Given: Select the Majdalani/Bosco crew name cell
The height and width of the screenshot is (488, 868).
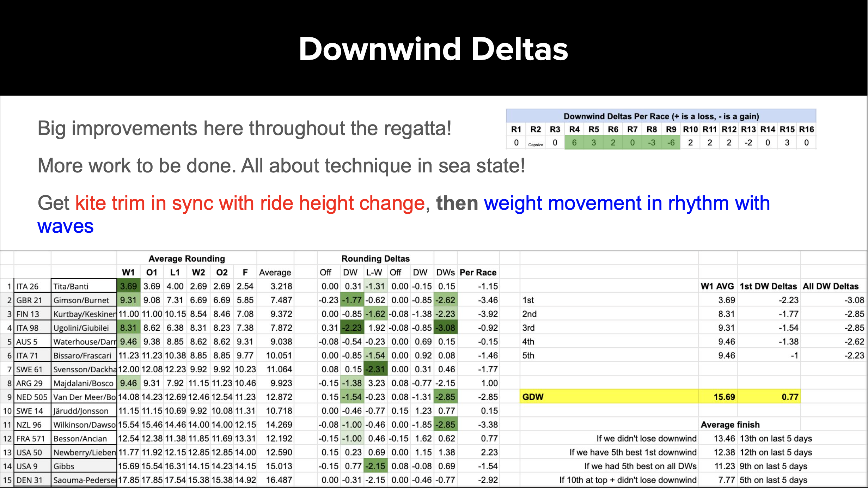Looking at the screenshot, I should (x=84, y=383).
